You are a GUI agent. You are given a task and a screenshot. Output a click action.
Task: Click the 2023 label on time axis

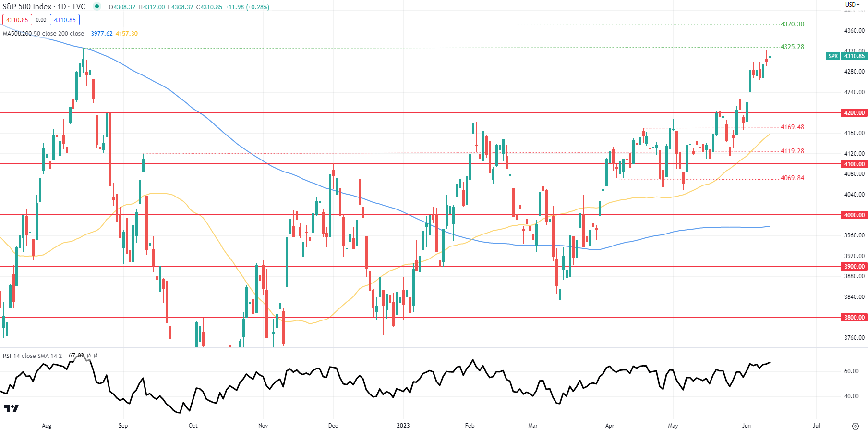coord(403,426)
